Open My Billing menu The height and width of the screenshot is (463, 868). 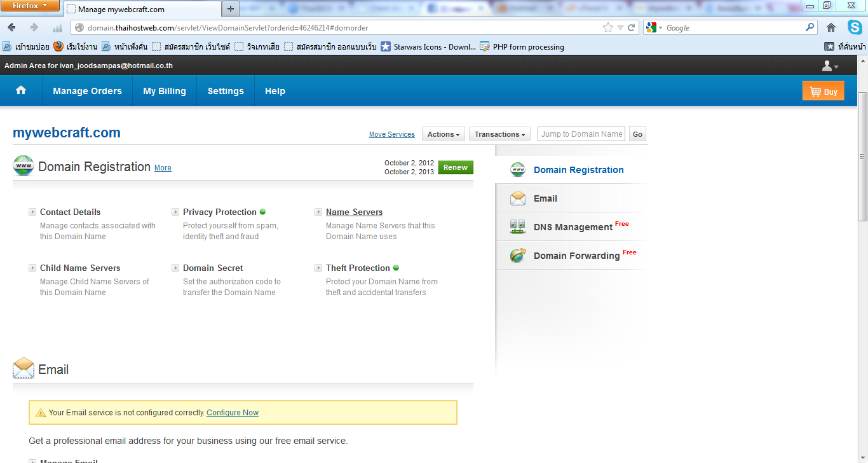(x=165, y=91)
